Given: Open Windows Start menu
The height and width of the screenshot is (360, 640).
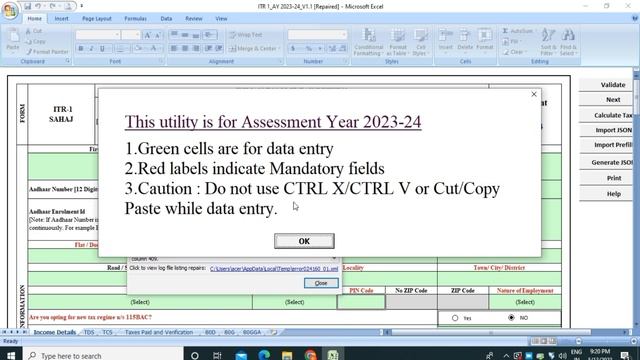Looking at the screenshot, I should point(11,355).
